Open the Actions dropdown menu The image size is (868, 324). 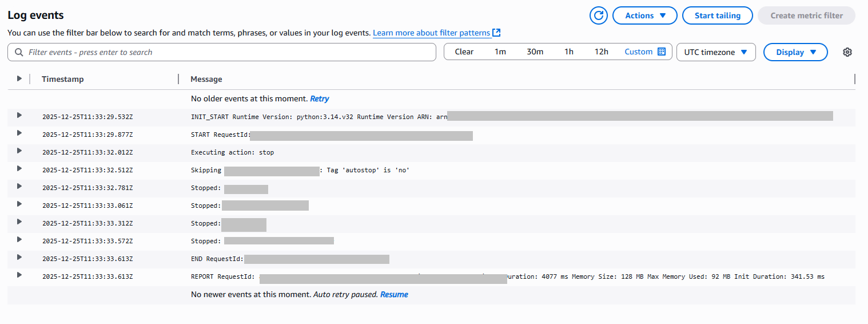coord(645,15)
